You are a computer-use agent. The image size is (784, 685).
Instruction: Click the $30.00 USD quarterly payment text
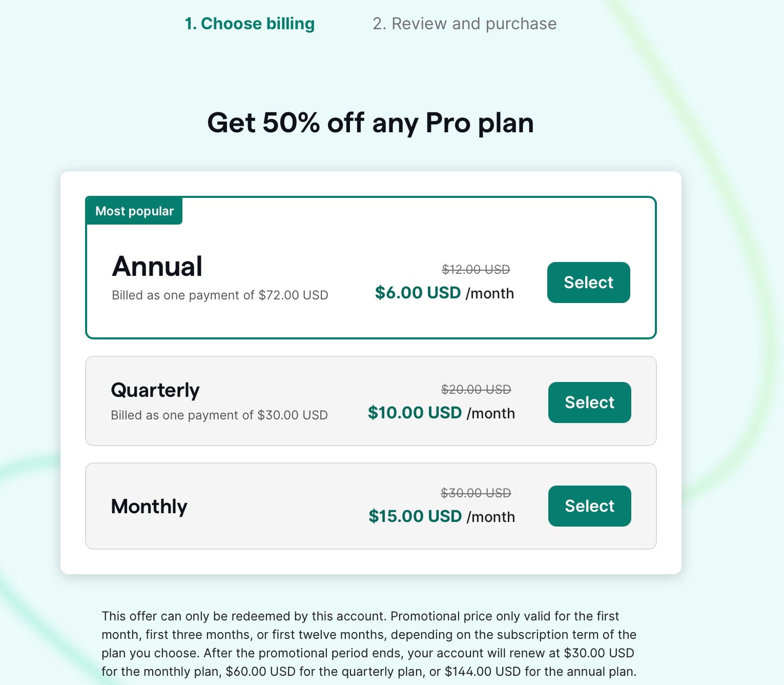[219, 415]
